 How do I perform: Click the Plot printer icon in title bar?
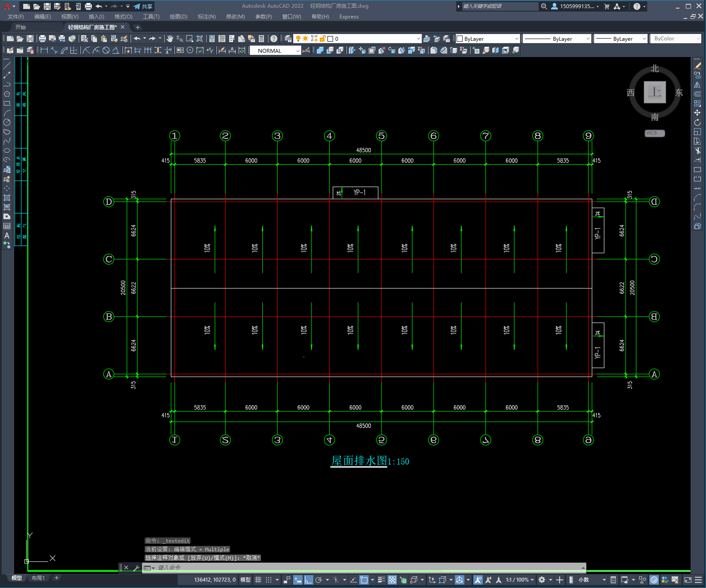pos(88,6)
